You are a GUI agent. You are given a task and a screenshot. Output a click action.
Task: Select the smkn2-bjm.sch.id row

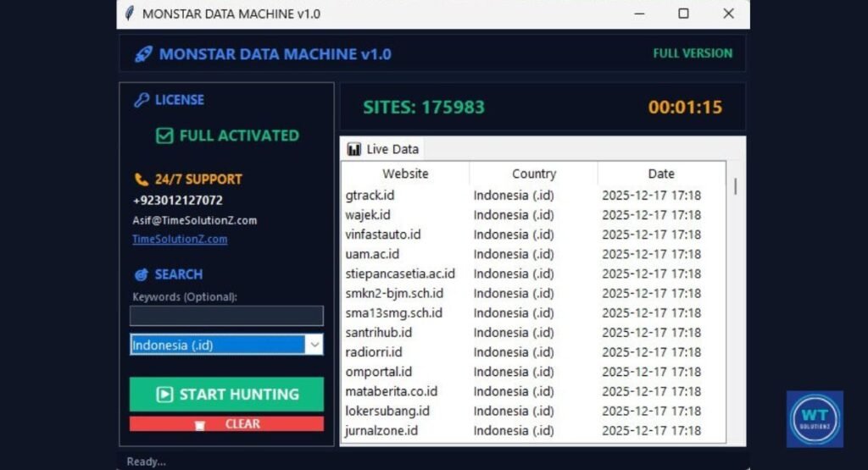click(533, 294)
